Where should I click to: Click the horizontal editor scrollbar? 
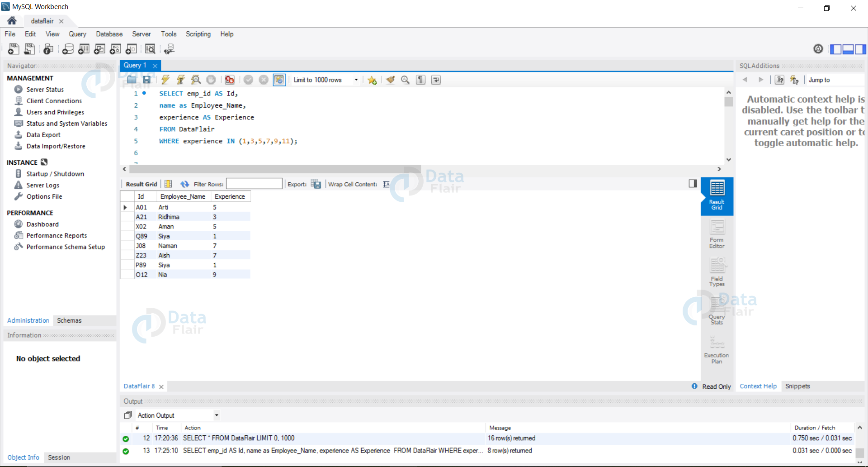coord(275,169)
